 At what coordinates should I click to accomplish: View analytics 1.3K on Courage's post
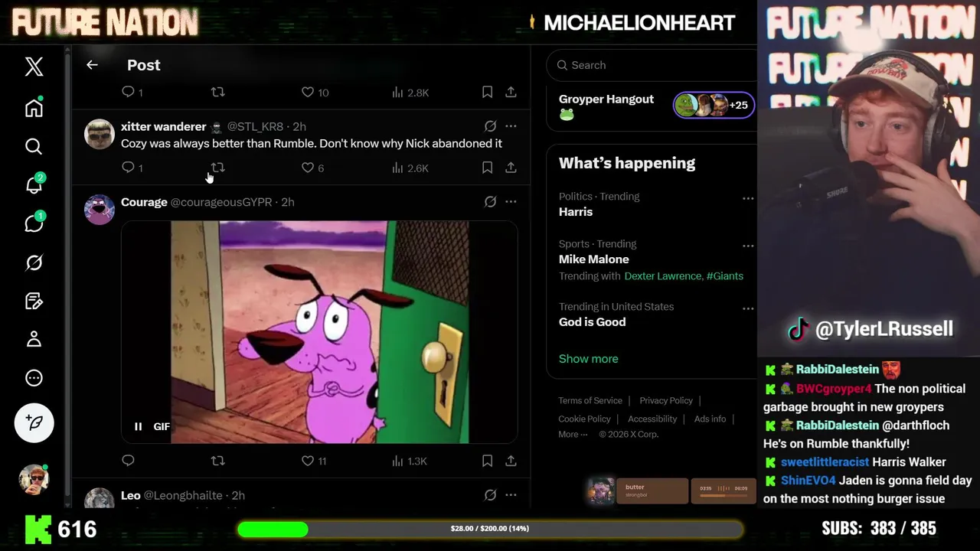[x=410, y=461]
